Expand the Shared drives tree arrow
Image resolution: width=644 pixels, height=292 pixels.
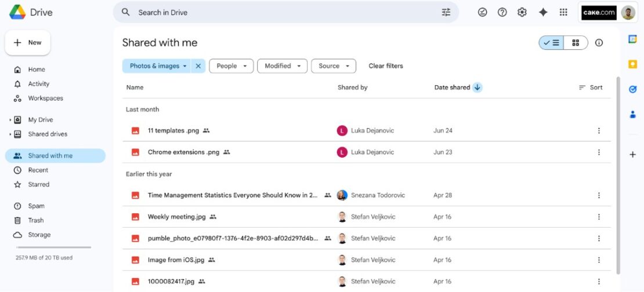[10, 134]
